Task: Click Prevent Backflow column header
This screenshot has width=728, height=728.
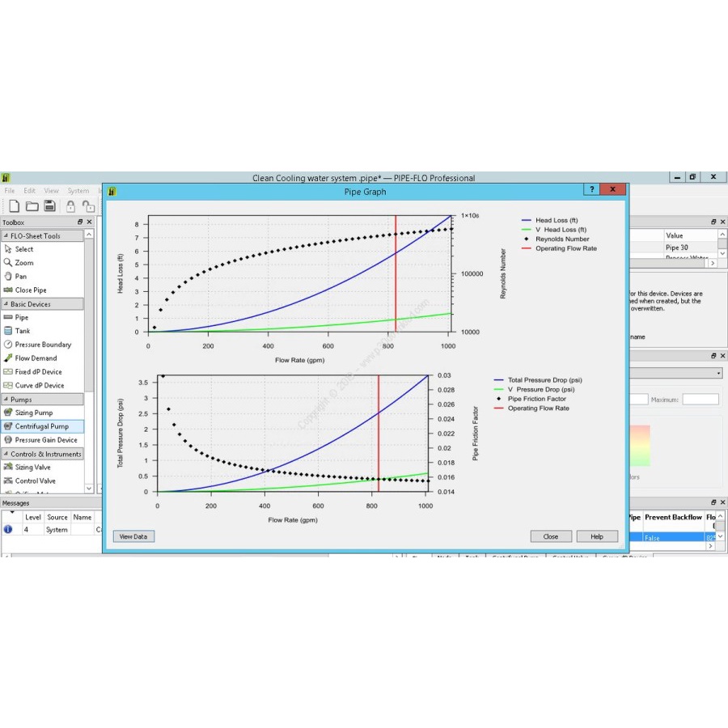Action: (674, 517)
